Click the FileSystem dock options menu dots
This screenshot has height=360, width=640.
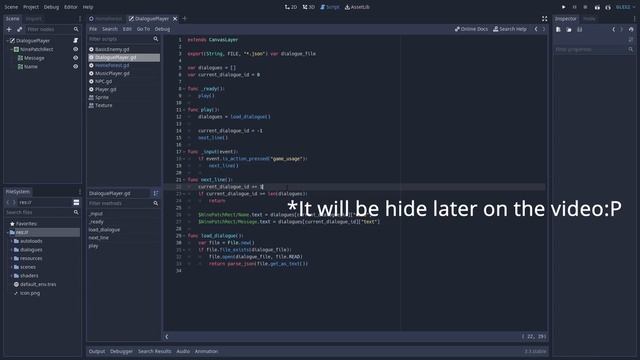pyautogui.click(x=80, y=191)
